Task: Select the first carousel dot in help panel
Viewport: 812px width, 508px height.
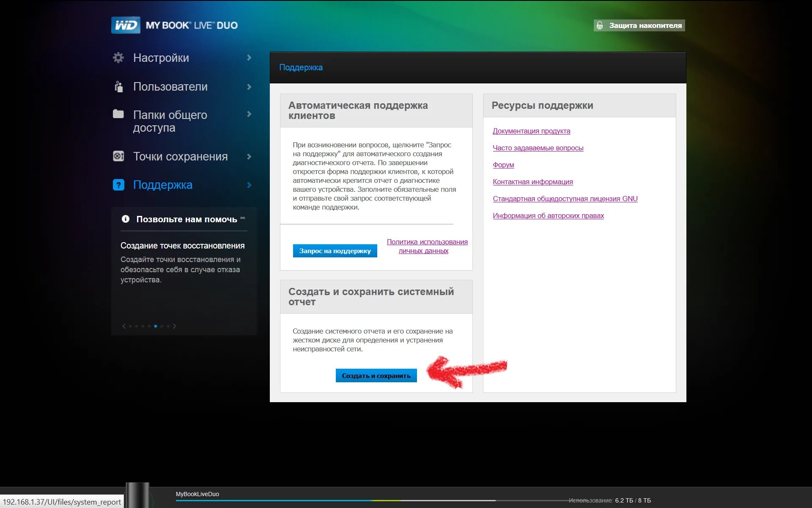Action: coord(130,326)
